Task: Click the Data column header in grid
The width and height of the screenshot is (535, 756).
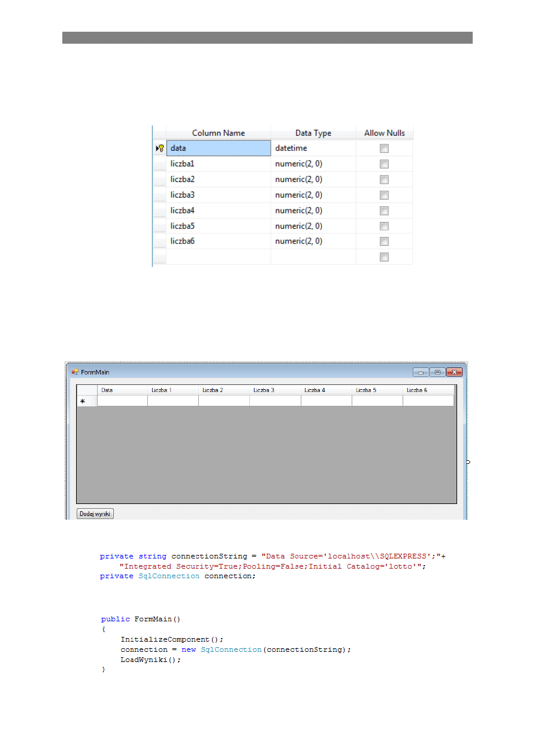Action: point(122,390)
